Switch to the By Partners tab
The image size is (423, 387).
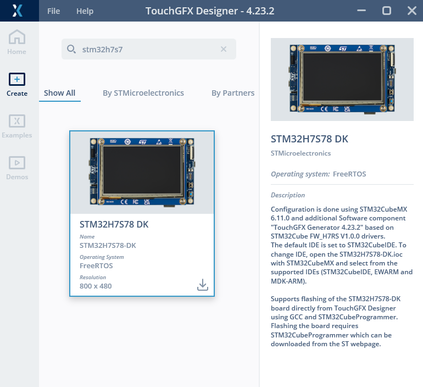[x=233, y=93]
